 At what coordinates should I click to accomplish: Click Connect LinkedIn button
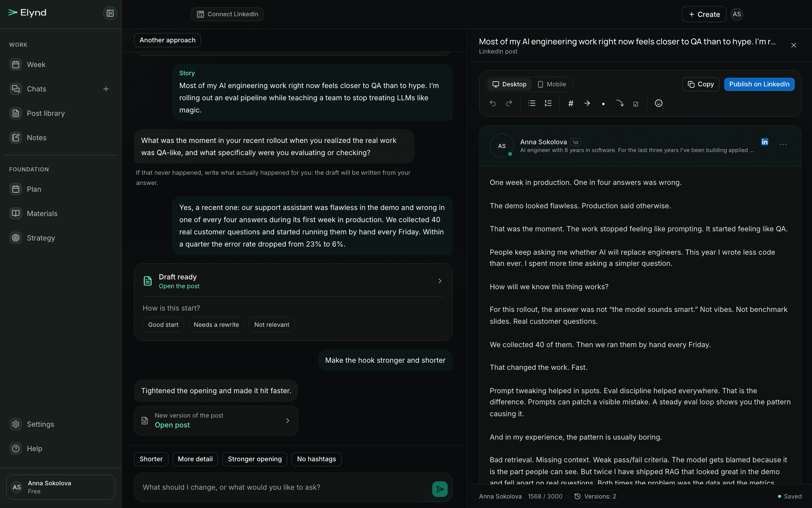pos(227,14)
